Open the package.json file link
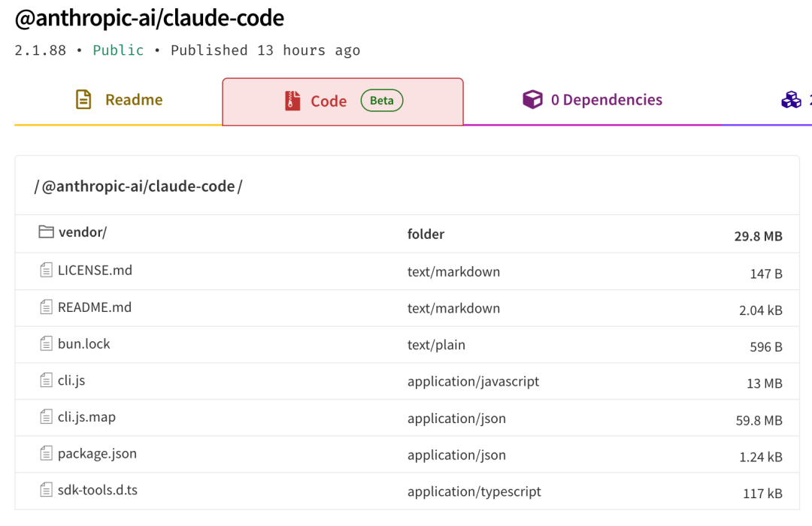Screen dimensions: 812x526 tap(97, 454)
